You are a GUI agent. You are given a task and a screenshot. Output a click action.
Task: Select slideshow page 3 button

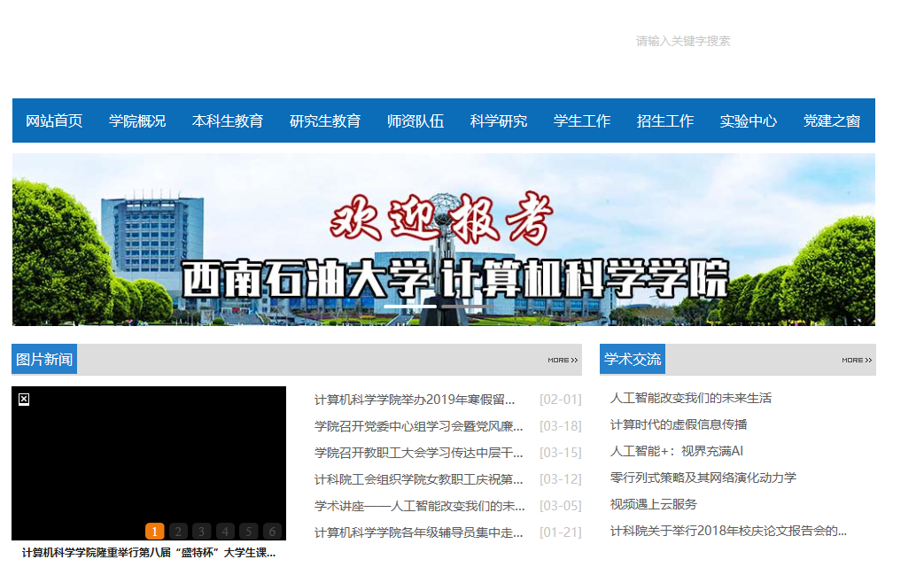tap(201, 532)
